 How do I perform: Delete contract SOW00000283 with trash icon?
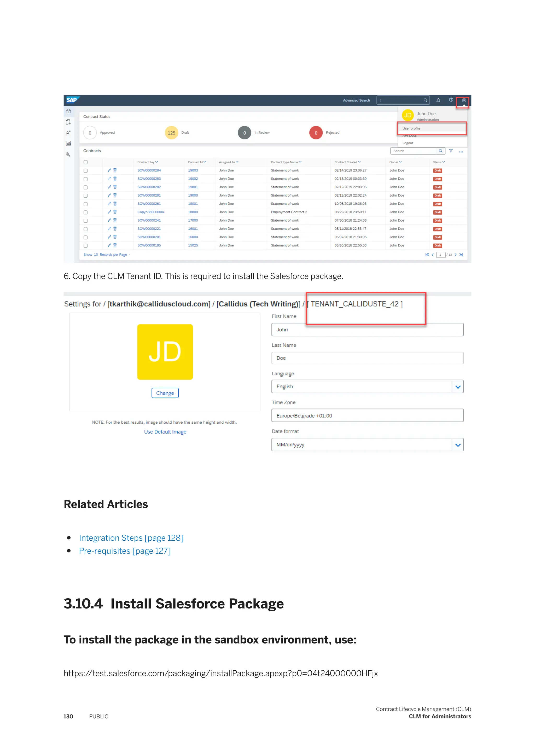[x=115, y=179]
